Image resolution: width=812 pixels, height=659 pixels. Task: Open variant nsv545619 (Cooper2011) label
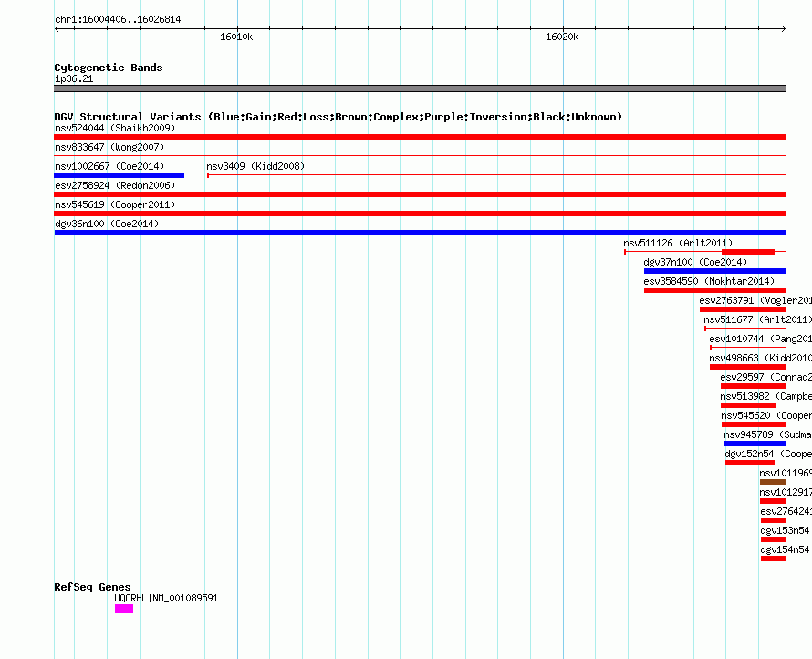coord(115,204)
